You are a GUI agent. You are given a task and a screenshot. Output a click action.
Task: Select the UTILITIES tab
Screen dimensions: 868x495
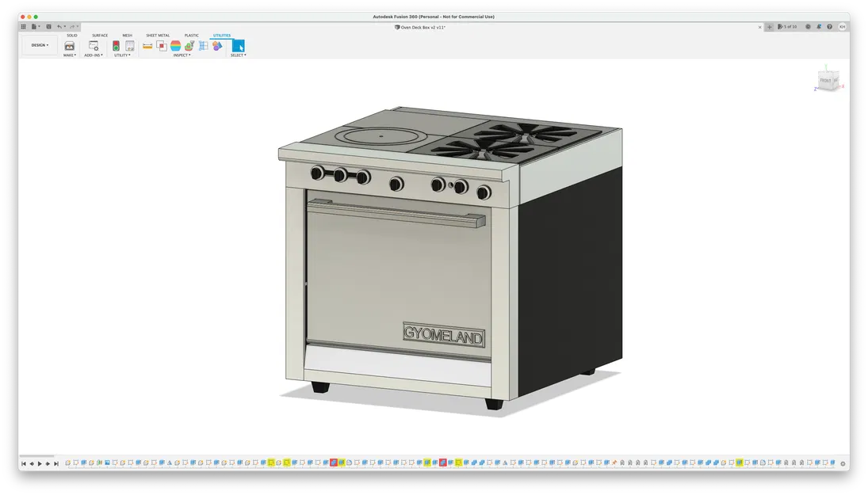pos(222,36)
